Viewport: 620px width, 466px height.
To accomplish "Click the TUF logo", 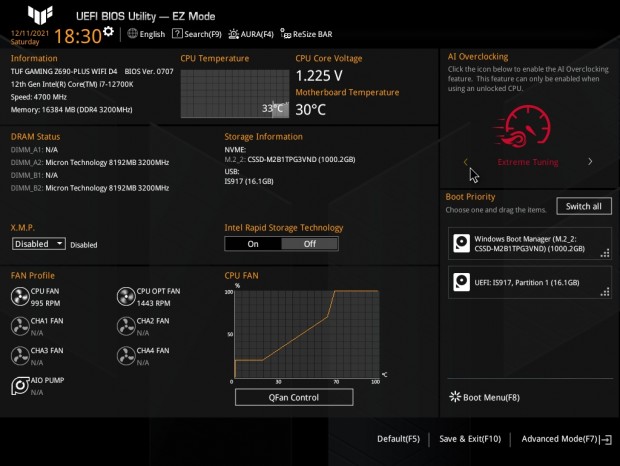I will [x=40, y=15].
